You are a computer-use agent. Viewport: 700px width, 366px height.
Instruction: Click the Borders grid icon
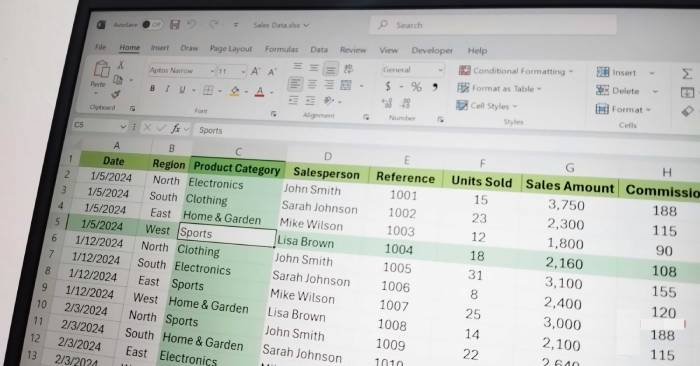pos(208,91)
